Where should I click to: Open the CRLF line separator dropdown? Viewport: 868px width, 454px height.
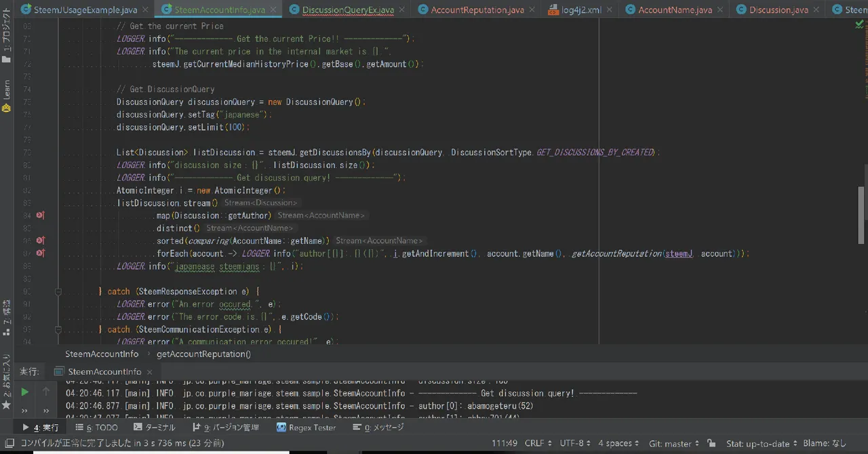click(538, 443)
